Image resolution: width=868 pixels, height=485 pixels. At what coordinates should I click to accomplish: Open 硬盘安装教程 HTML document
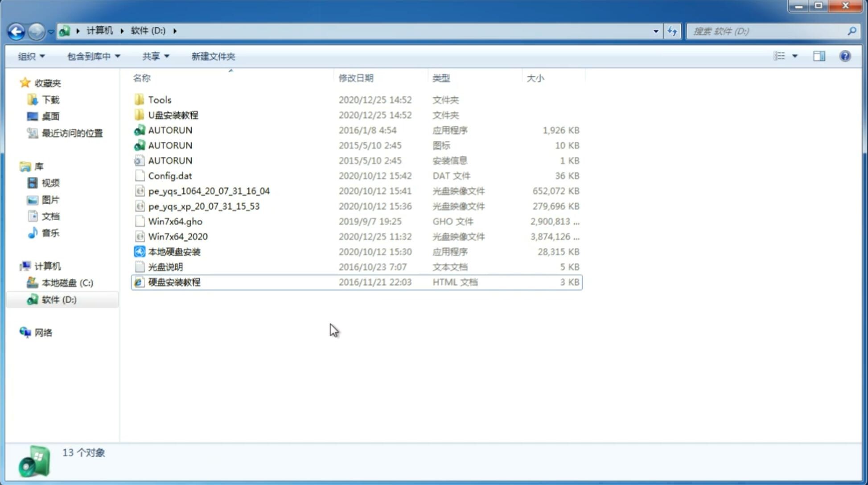[x=174, y=282]
